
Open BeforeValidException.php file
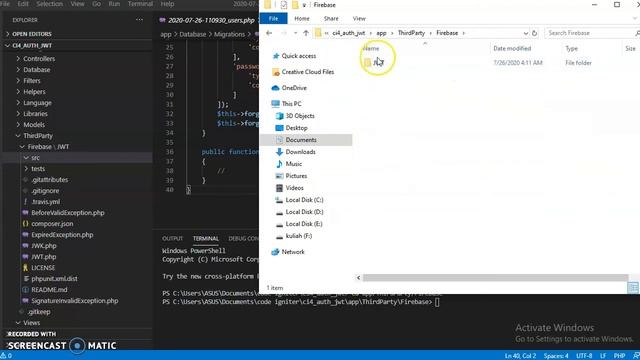[x=67, y=213]
